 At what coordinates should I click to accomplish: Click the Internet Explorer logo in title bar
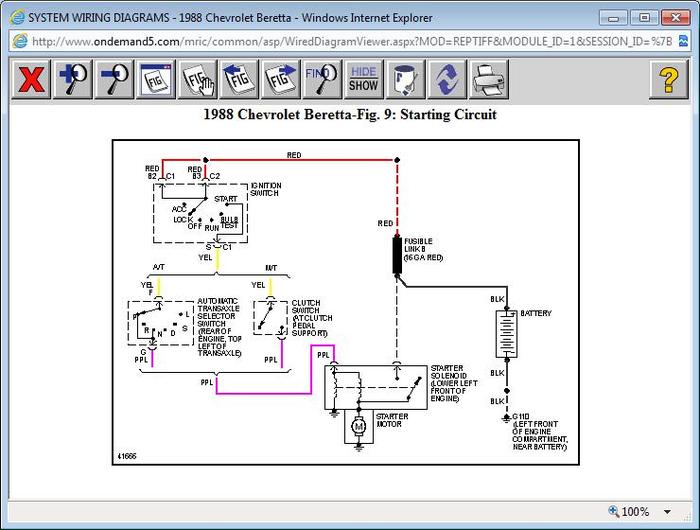point(17,18)
